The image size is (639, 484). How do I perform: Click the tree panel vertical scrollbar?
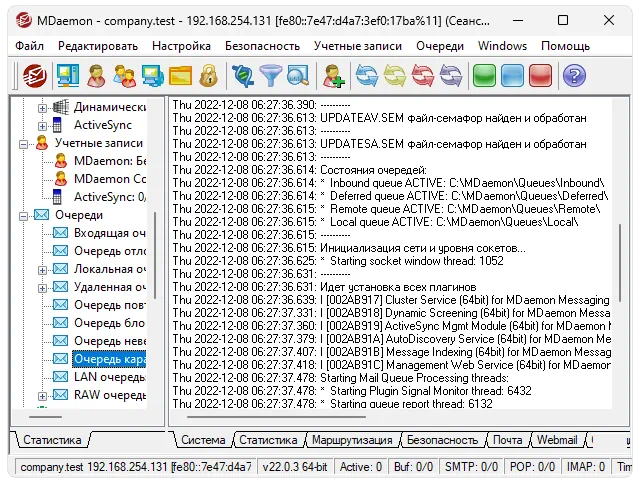[x=155, y=255]
